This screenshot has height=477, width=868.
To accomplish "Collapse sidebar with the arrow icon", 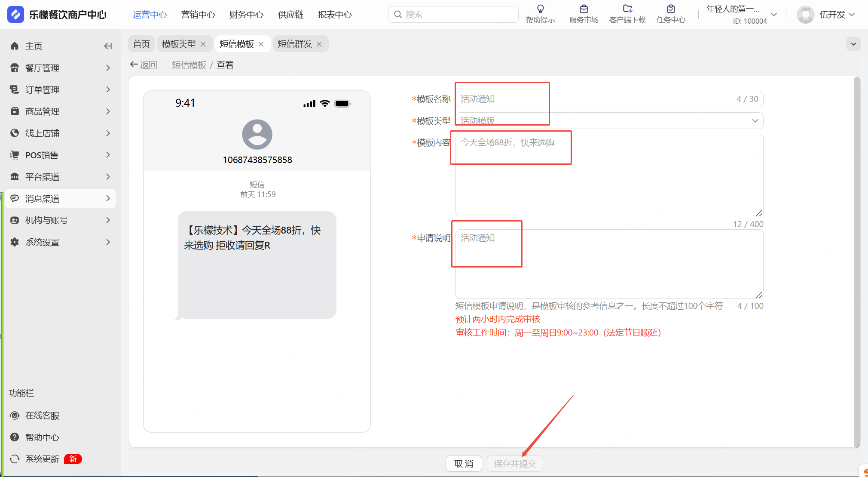I will click(x=108, y=46).
